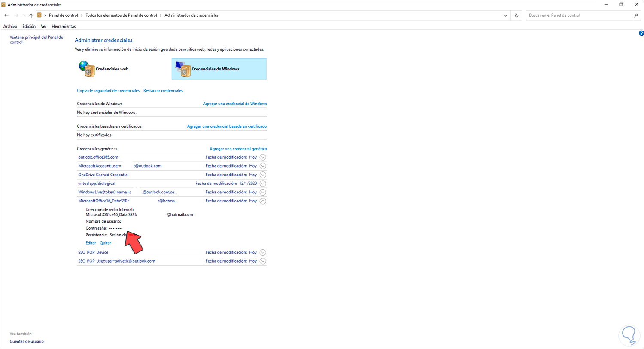Click the masked Contraseña value
The width and height of the screenshot is (644, 349).
[116, 228]
